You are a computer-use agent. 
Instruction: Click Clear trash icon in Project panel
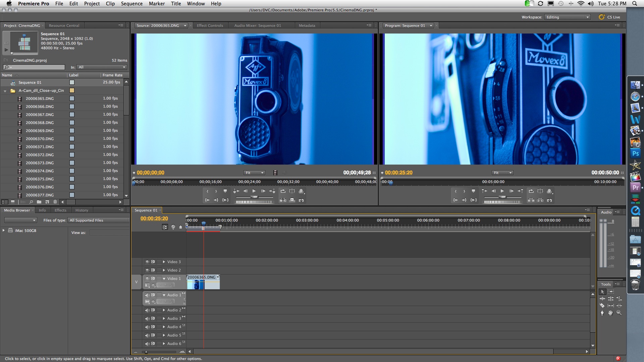pos(55,202)
